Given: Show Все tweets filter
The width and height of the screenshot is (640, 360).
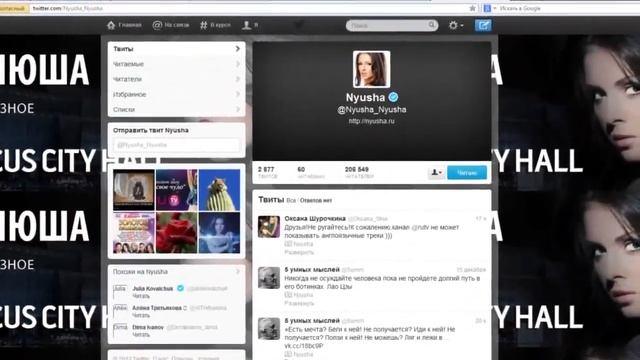Looking at the screenshot, I should click(x=291, y=200).
